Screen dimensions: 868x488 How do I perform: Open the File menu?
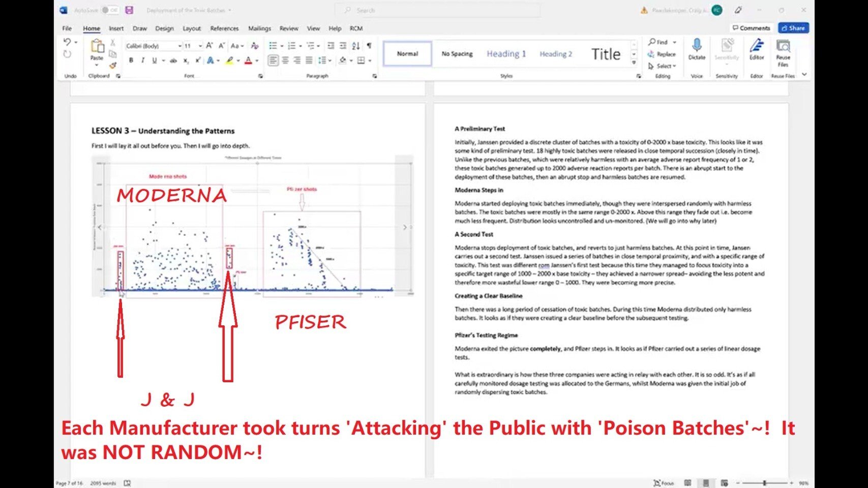tap(67, 28)
